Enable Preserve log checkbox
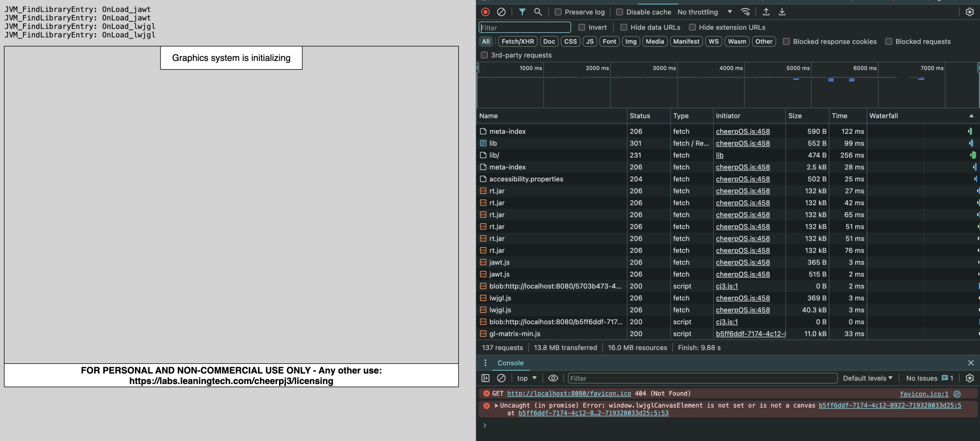 click(558, 12)
